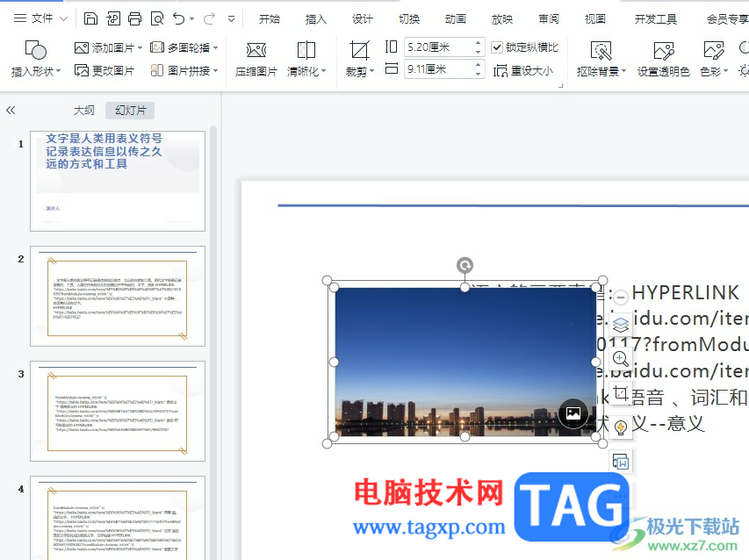
Task: Expand the 图片拼接 dropdown arrow
Action: point(216,70)
